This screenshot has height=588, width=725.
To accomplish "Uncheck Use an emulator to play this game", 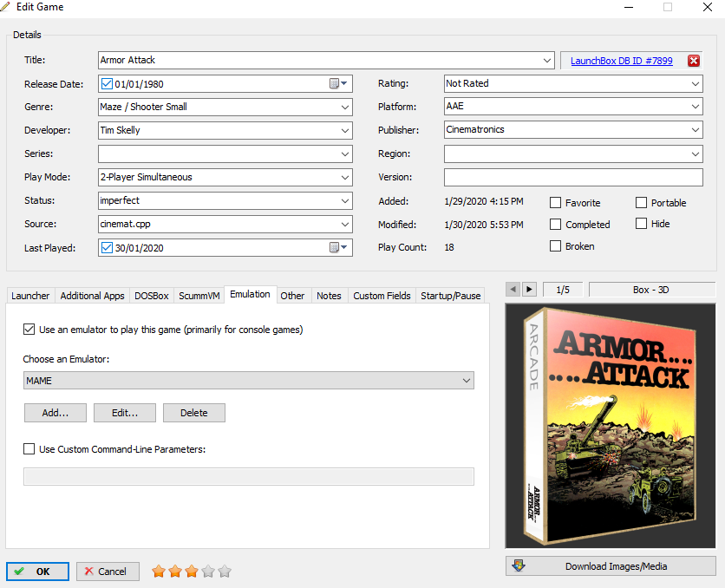I will click(x=29, y=330).
